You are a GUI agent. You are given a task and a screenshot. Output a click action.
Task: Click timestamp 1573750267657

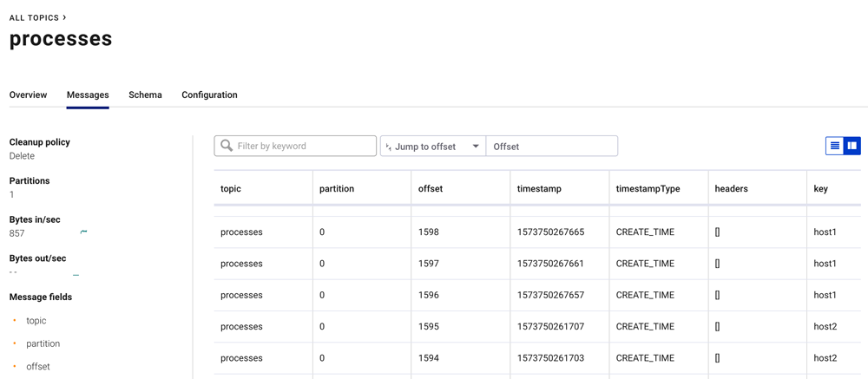point(550,296)
